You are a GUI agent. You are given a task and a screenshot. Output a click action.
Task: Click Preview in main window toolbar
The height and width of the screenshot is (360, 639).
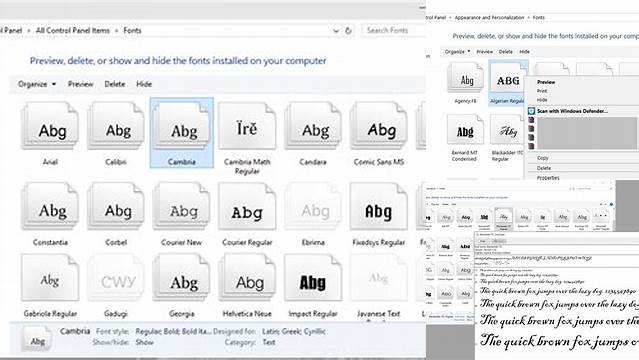(x=80, y=84)
